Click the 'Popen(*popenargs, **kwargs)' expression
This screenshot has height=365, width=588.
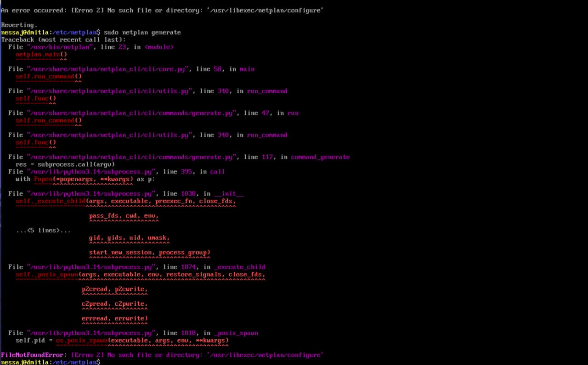coord(84,179)
